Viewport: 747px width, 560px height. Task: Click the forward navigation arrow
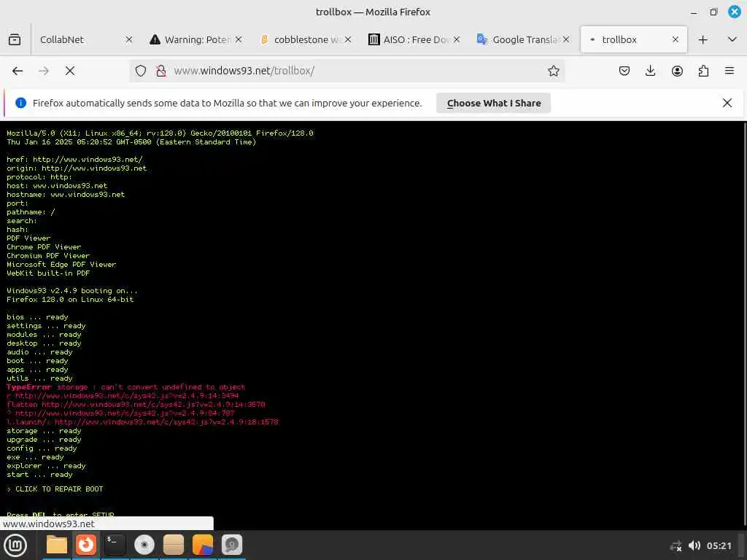tap(44, 71)
